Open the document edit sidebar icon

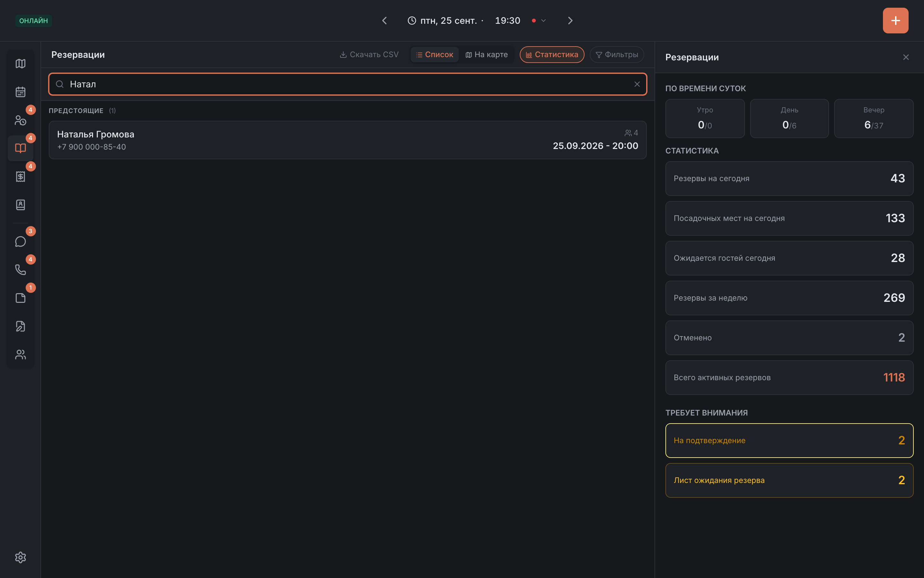coord(20,327)
